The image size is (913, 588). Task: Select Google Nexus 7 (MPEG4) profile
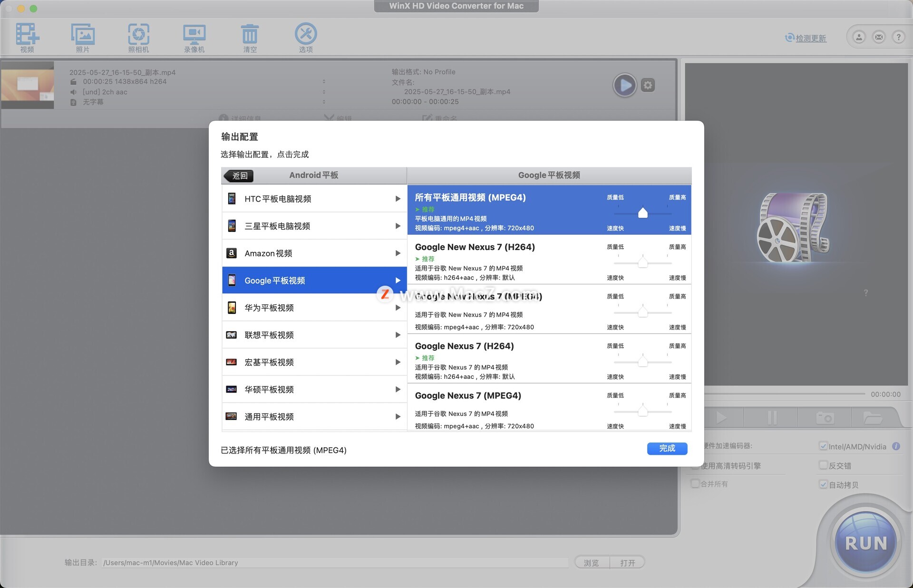click(x=549, y=408)
